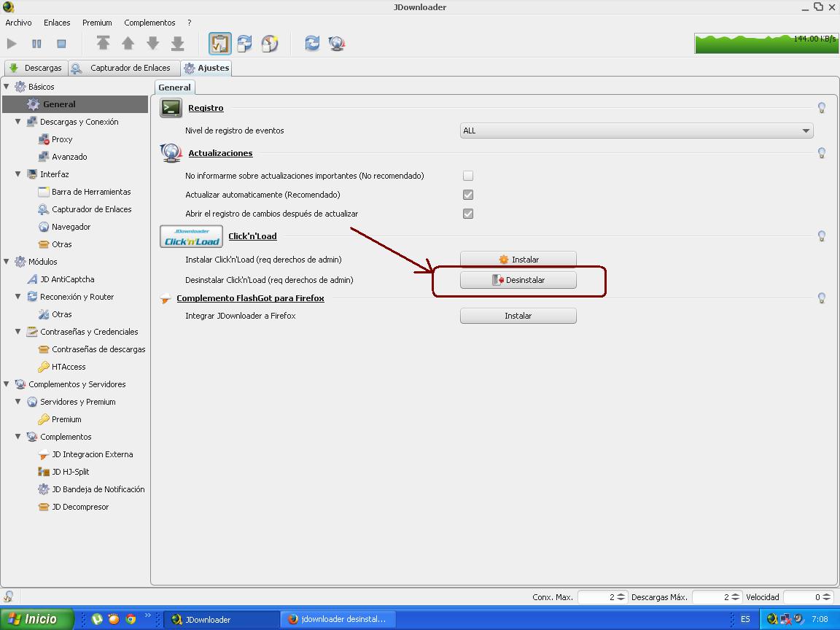The width and height of the screenshot is (840, 630).
Task: Click the Click'n'Load logo image
Action: [x=191, y=236]
